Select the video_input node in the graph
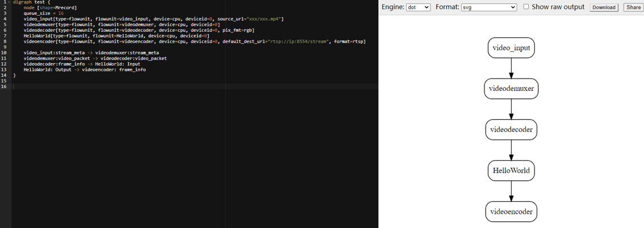The image size is (644, 228). point(511,48)
